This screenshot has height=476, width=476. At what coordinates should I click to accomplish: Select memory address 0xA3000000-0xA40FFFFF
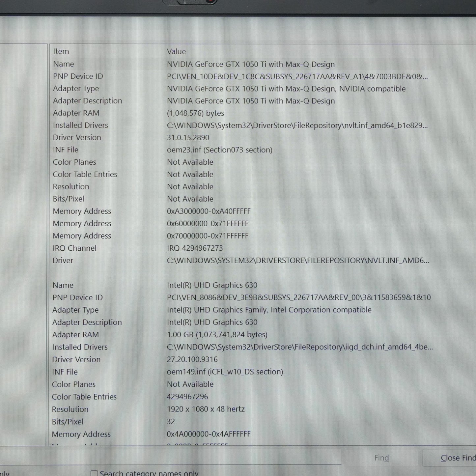209,211
